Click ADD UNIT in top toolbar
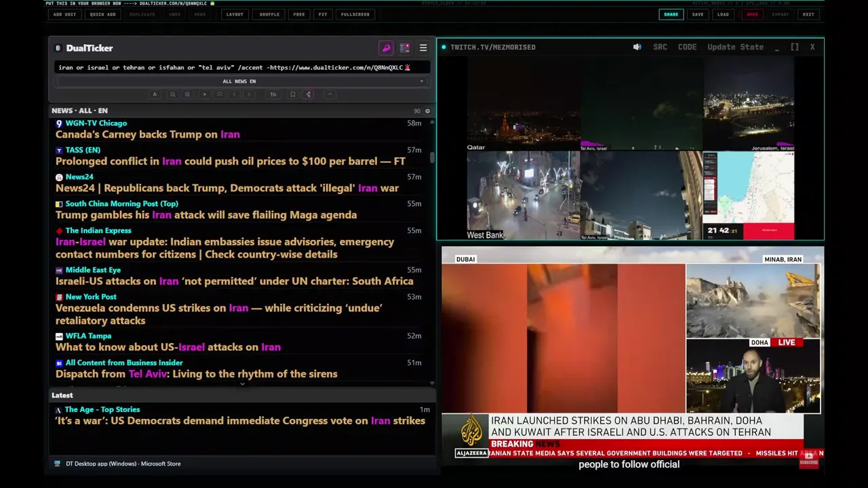 point(64,14)
